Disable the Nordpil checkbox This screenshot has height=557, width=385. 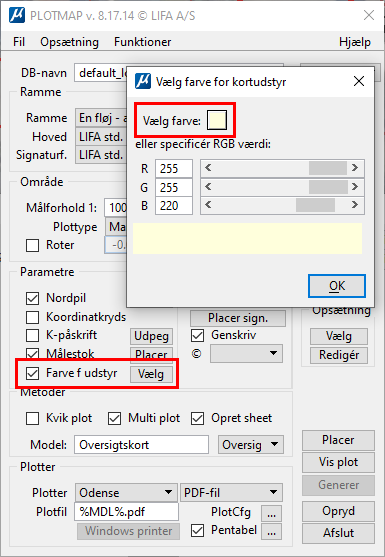(32, 298)
